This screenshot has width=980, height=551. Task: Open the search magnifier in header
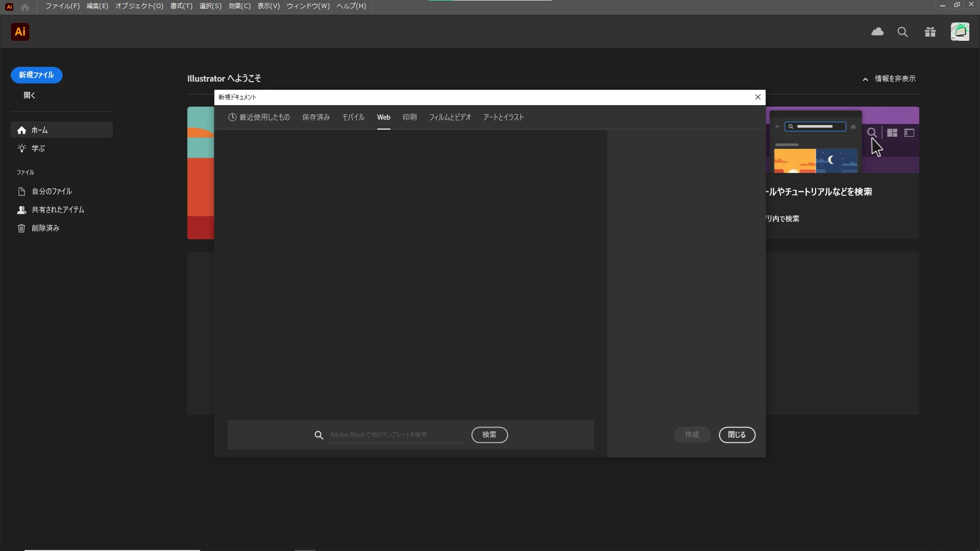[x=902, y=32]
